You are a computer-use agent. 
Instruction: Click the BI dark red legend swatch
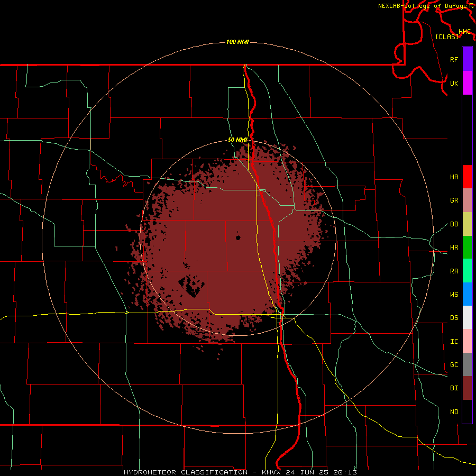[467, 388]
